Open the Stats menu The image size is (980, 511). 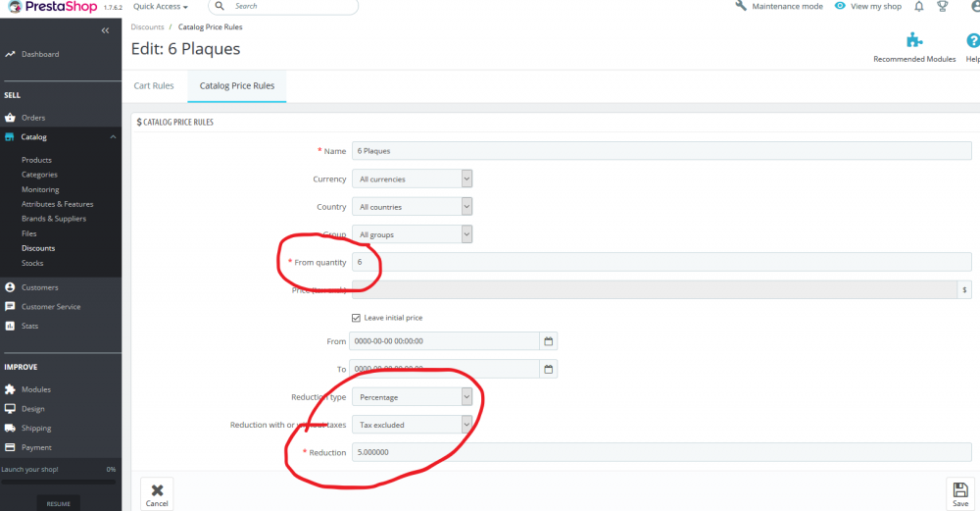point(29,326)
